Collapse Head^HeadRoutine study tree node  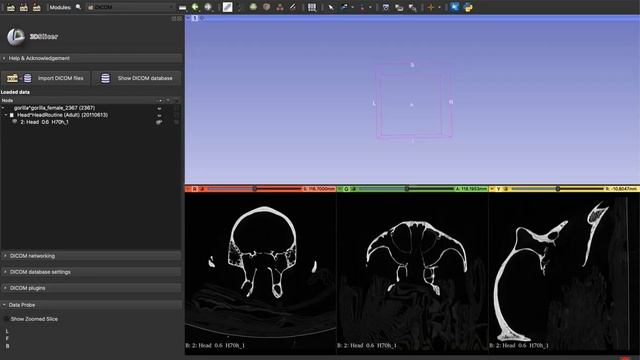(x=6, y=115)
